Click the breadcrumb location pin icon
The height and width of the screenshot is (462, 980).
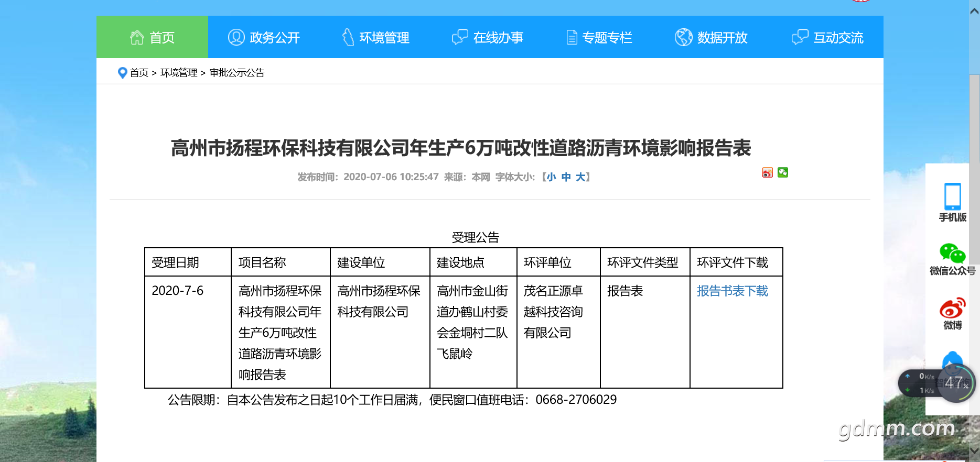[x=122, y=73]
